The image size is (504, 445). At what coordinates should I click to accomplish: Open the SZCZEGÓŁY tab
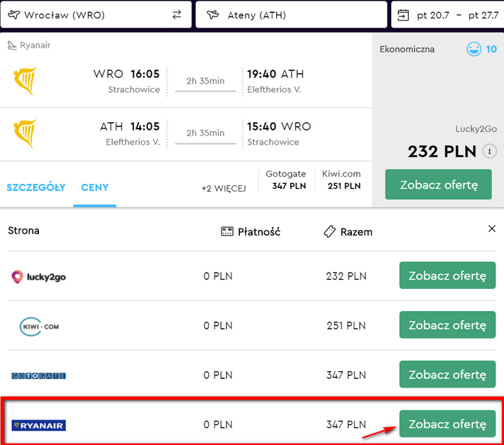pyautogui.click(x=36, y=187)
